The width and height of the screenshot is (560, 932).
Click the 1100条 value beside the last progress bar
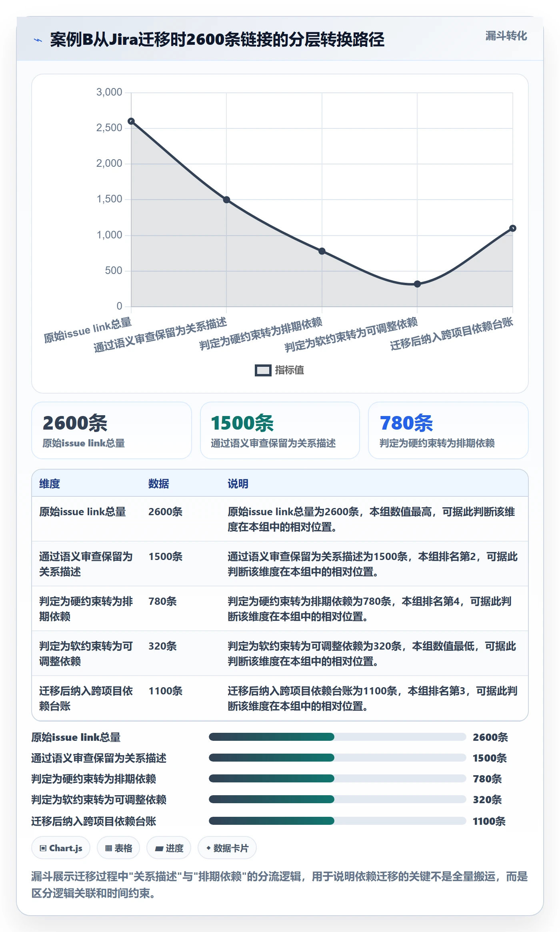coord(489,821)
